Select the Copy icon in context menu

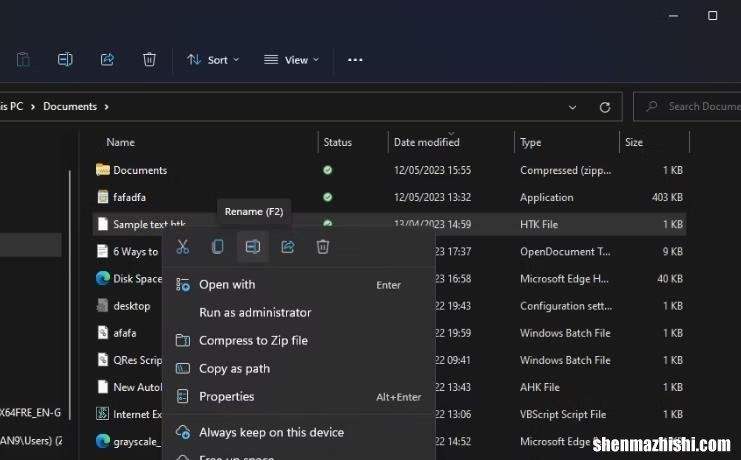[217, 247]
